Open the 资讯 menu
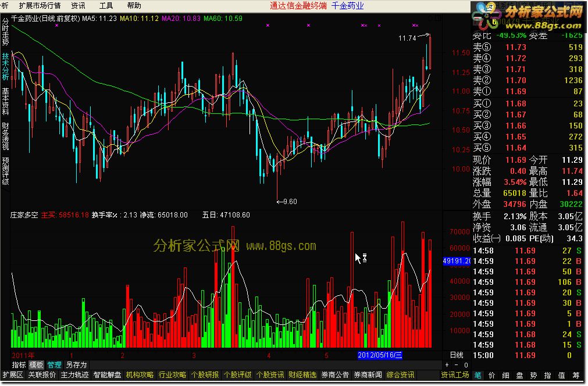Viewport: 588px width, 386px height. coord(78,6)
